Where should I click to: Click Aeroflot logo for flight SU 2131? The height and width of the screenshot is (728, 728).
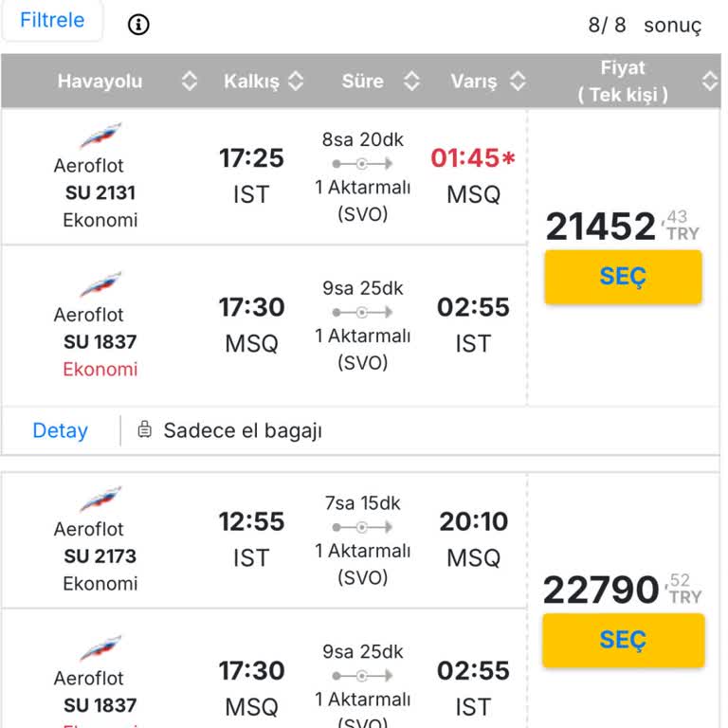click(100, 136)
